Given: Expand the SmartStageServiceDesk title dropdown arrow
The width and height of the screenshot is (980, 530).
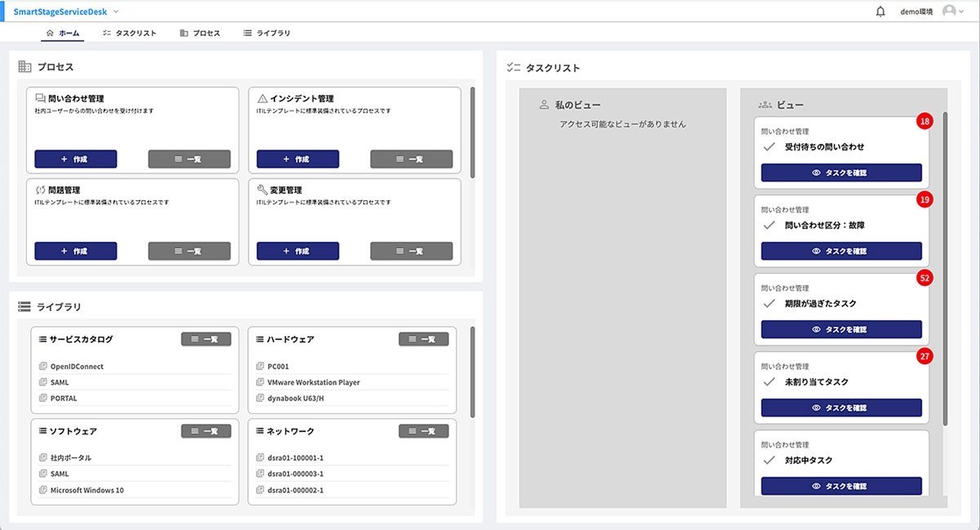Looking at the screenshot, I should 116,11.
